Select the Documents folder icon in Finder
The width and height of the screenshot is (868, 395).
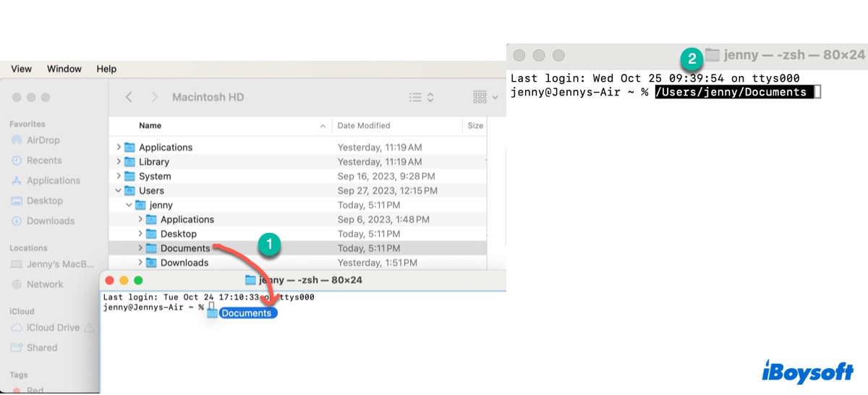coord(152,248)
